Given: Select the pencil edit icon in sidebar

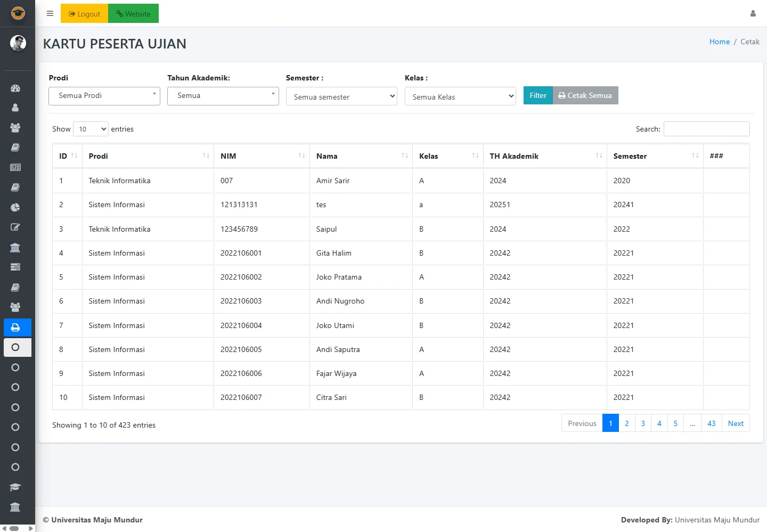Looking at the screenshot, I should pyautogui.click(x=15, y=227).
